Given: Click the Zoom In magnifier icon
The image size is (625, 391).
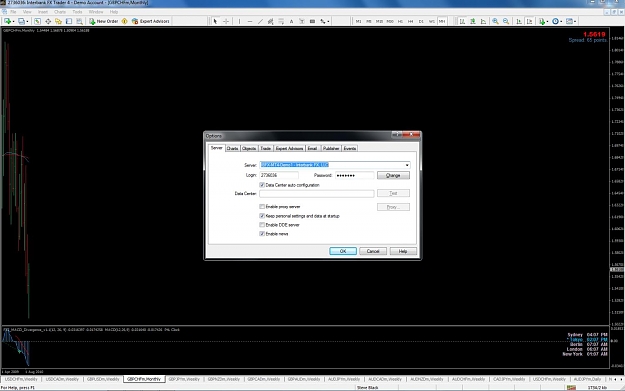Looking at the screenshot, I should [495, 21].
